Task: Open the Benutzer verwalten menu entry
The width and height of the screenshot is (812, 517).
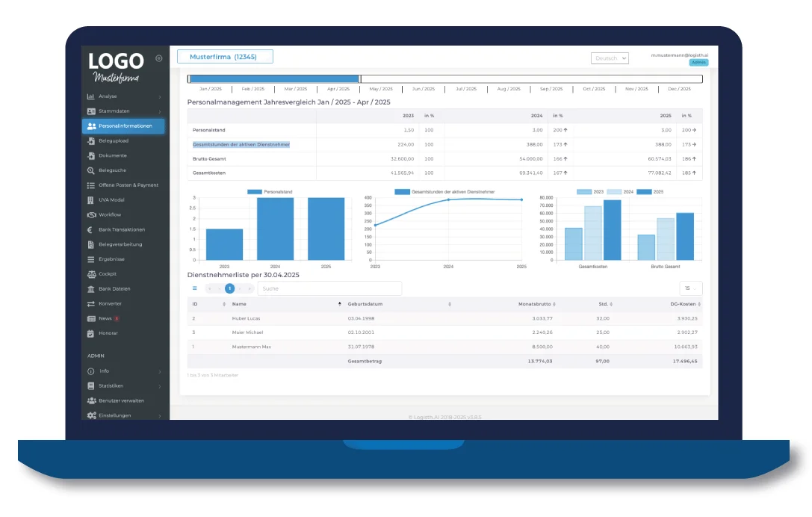Action: pyautogui.click(x=123, y=401)
